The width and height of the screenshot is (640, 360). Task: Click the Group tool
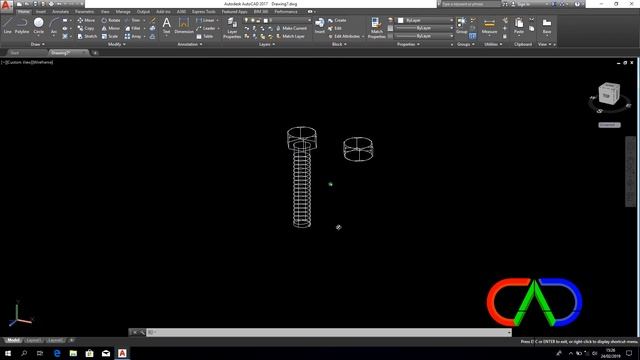(462, 25)
